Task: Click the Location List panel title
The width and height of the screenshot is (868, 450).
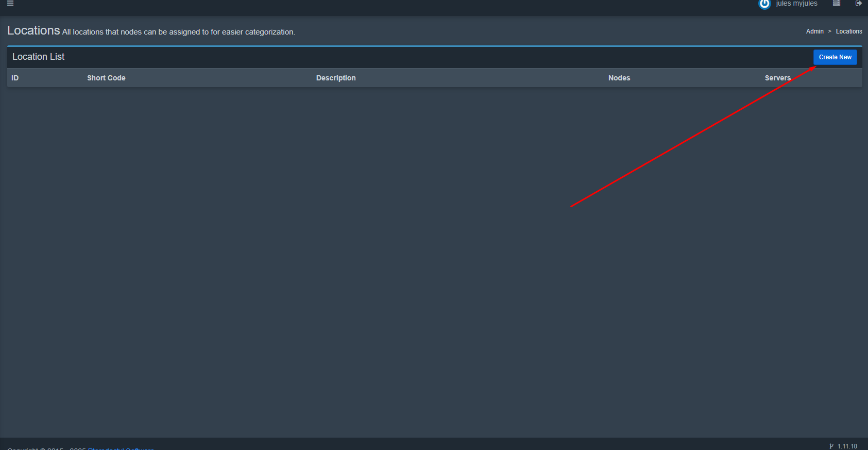Action: (x=39, y=57)
